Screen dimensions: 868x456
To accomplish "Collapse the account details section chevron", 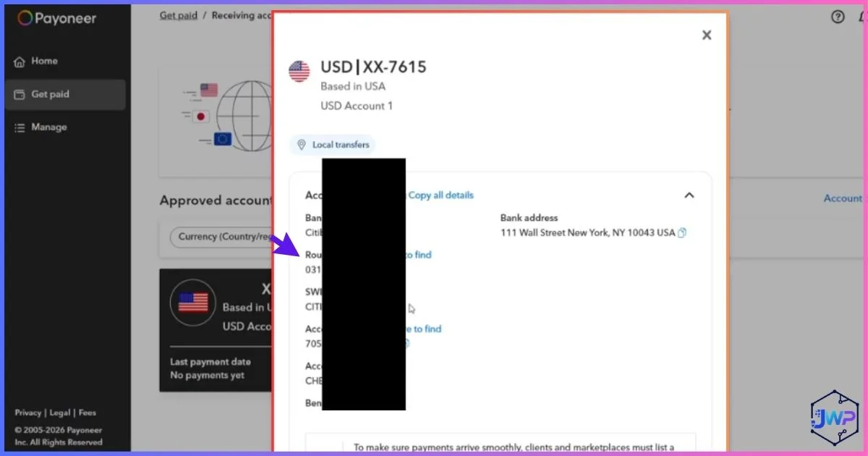I will 689,195.
